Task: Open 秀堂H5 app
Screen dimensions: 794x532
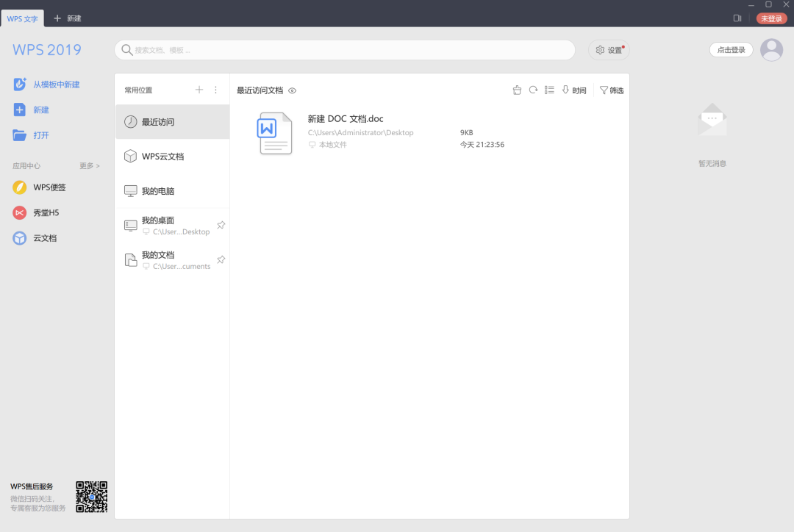Action: coord(36,212)
